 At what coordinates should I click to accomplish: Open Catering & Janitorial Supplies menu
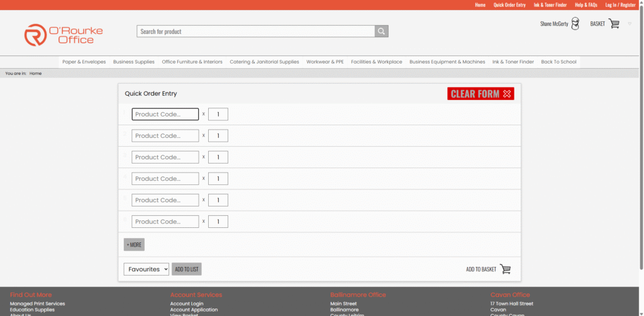[264, 62]
